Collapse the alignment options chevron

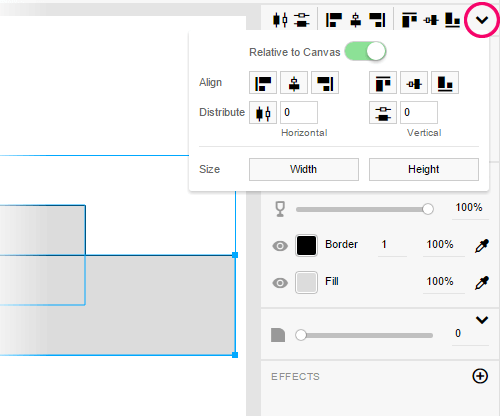pos(482,20)
